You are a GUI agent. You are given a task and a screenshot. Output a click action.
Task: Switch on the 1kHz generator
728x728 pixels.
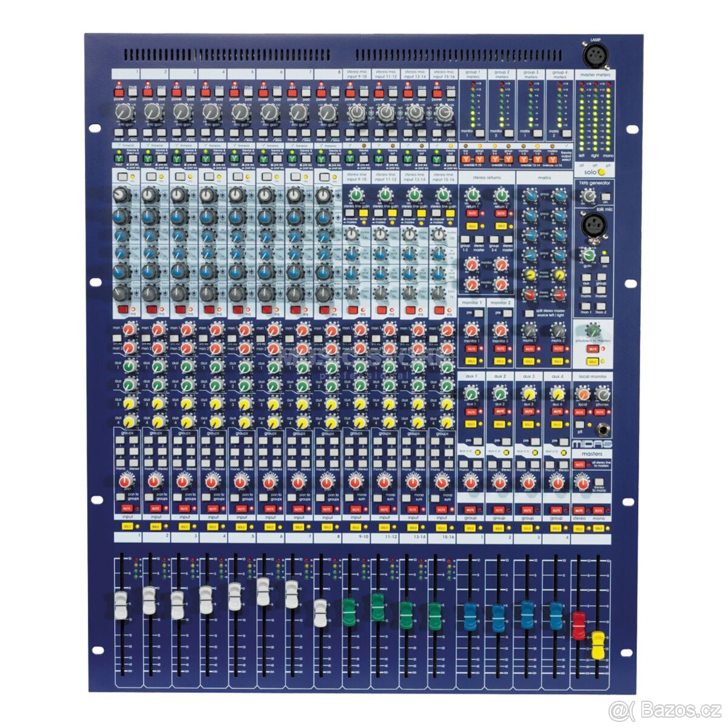[604, 197]
